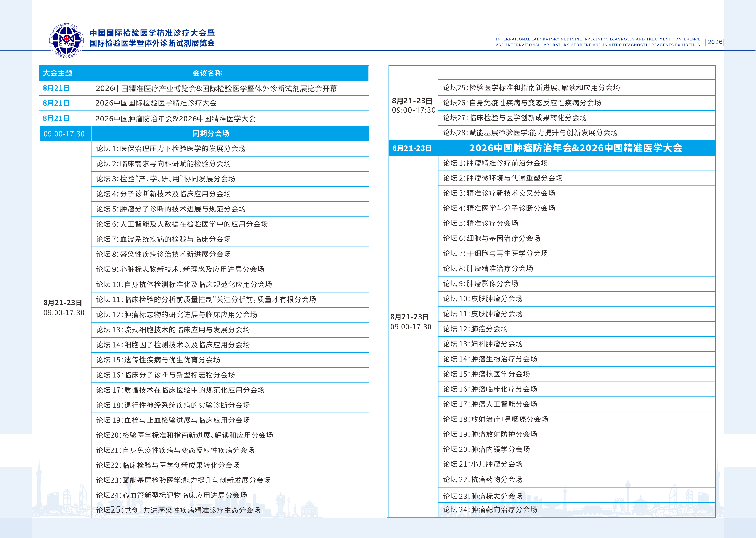
Task: Click the 2026 year label in header
Action: pyautogui.click(x=715, y=42)
